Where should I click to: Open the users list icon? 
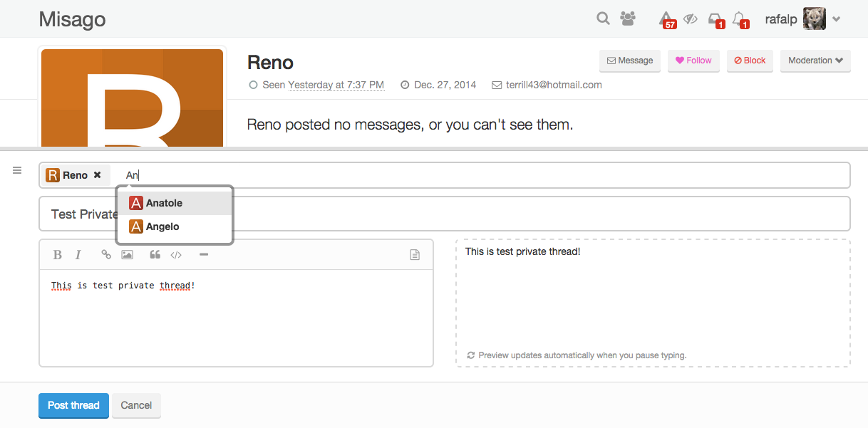coord(628,19)
